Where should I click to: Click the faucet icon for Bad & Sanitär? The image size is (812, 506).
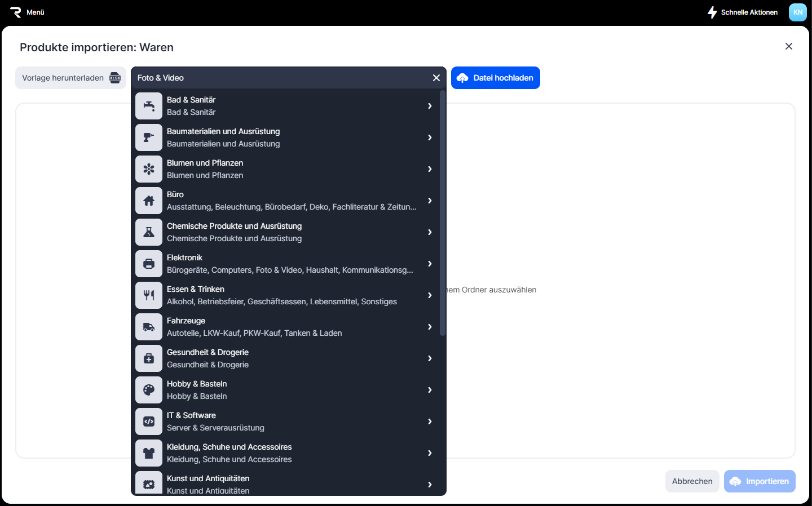click(149, 106)
